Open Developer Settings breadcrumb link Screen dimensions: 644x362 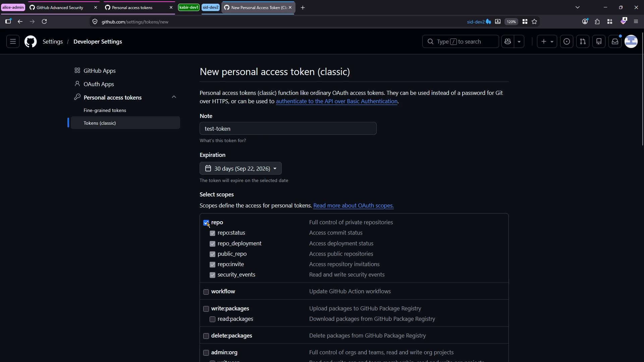[98, 42]
